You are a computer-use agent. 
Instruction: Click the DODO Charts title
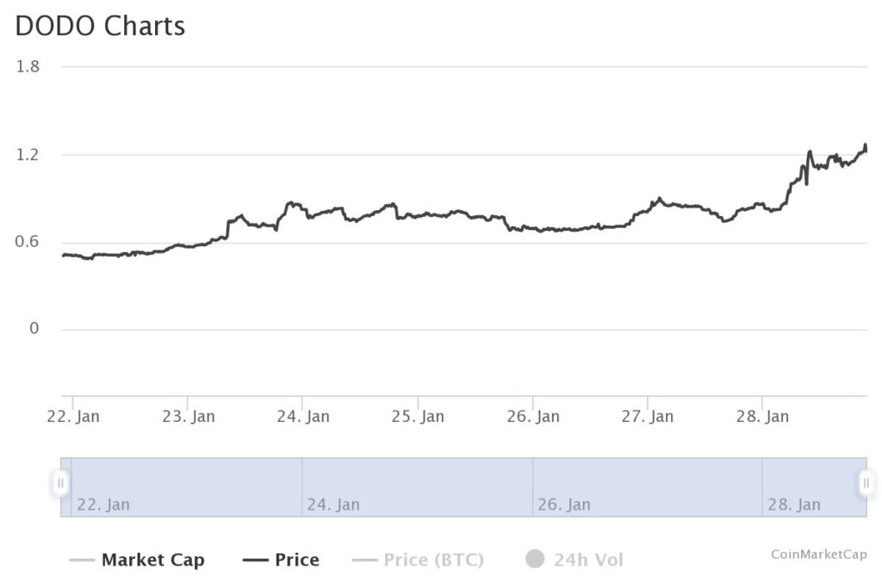tap(100, 26)
